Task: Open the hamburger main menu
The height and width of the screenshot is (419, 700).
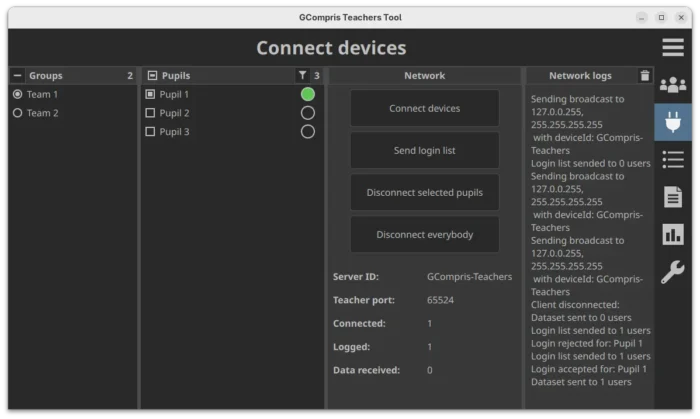Action: pyautogui.click(x=673, y=47)
